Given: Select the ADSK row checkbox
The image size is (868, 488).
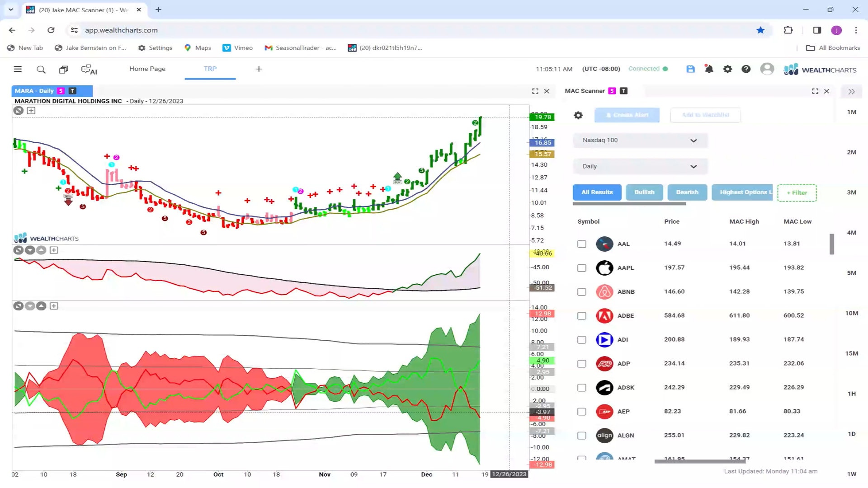Looking at the screenshot, I should point(582,388).
